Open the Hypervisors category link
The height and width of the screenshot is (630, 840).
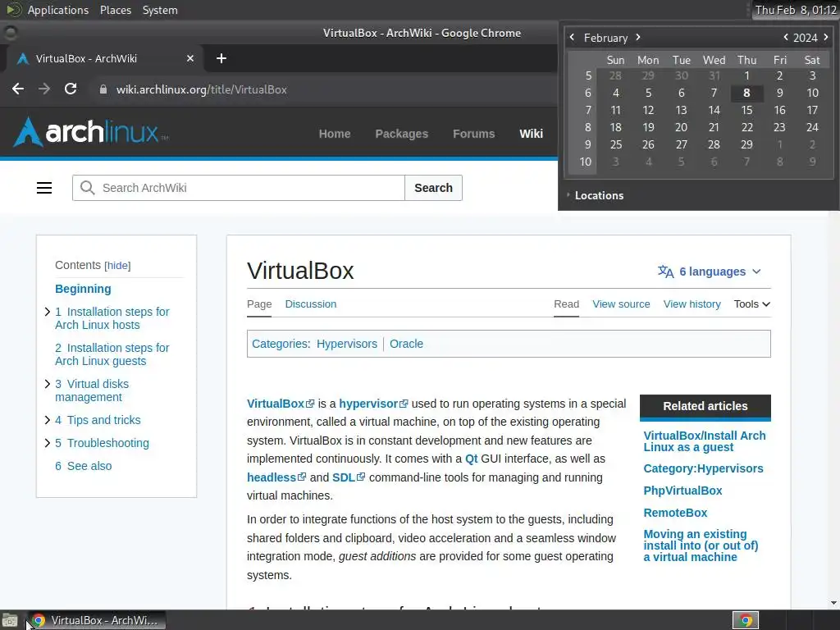(x=347, y=344)
